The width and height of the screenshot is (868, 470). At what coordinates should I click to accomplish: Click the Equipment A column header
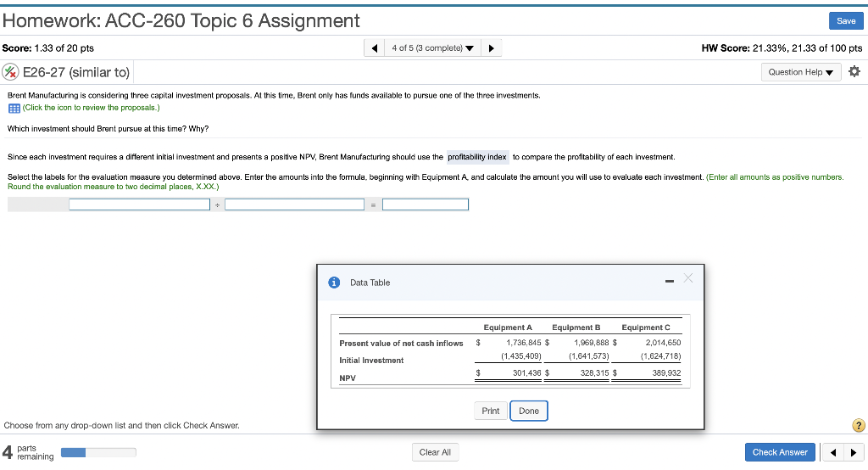pos(508,327)
